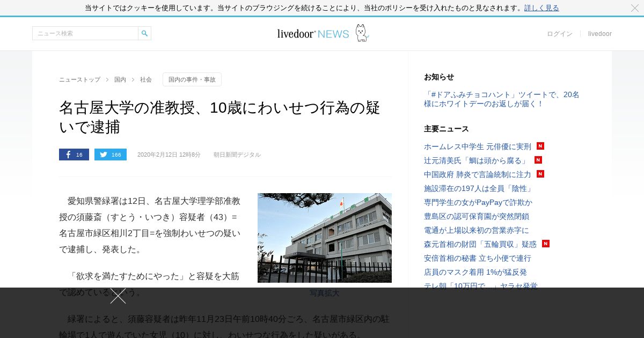The image size is (644, 338).
Task: Read 電通が上場以来初の営業赤字に
Action: [477, 230]
